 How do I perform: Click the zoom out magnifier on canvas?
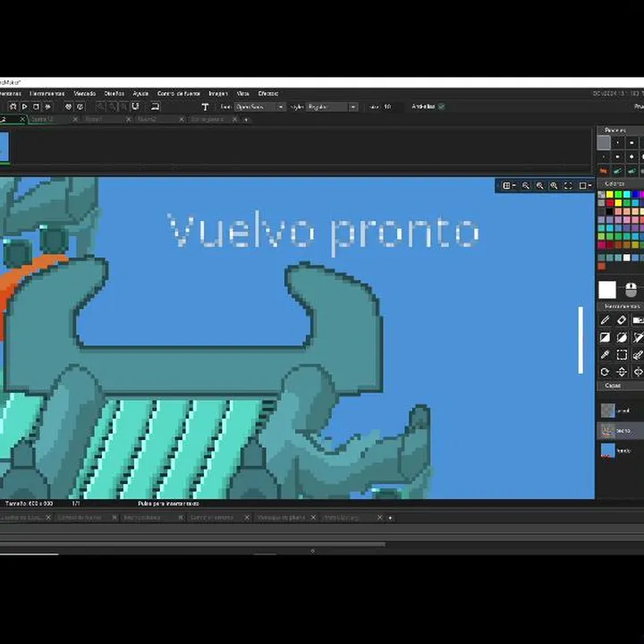coord(526,186)
